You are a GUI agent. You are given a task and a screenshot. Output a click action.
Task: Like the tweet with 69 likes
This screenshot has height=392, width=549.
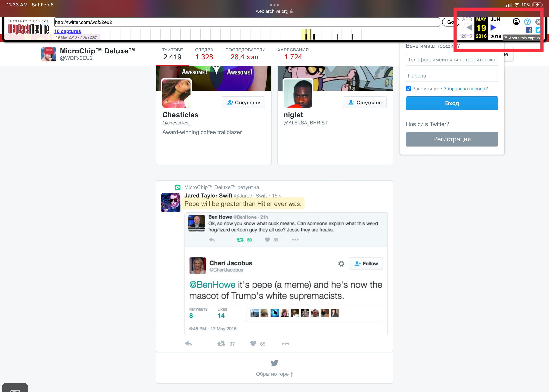tap(253, 344)
